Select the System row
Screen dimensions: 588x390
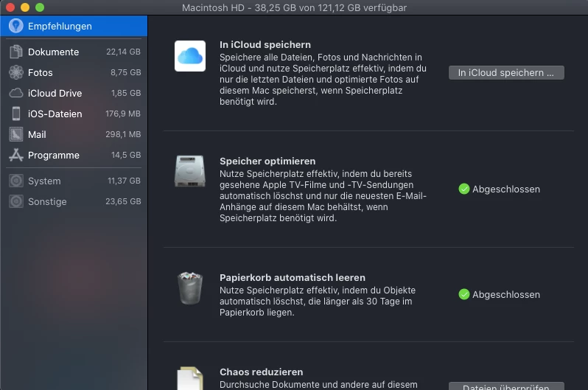pos(74,181)
